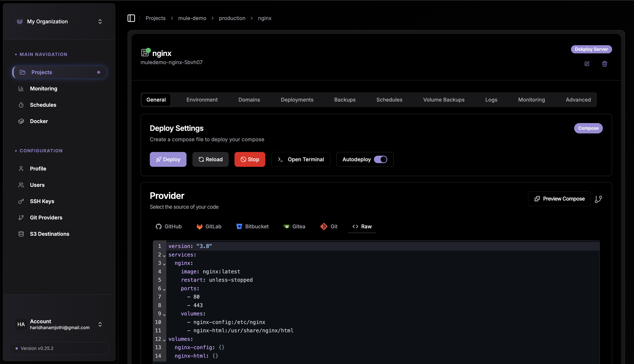Click the Deploy button

pyautogui.click(x=168, y=160)
